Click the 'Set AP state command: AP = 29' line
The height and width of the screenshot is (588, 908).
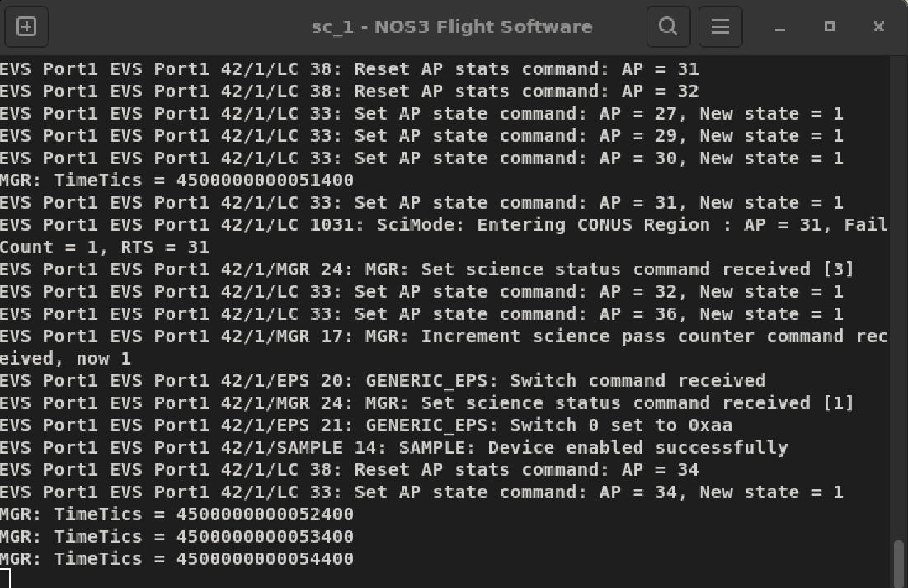coord(421,135)
